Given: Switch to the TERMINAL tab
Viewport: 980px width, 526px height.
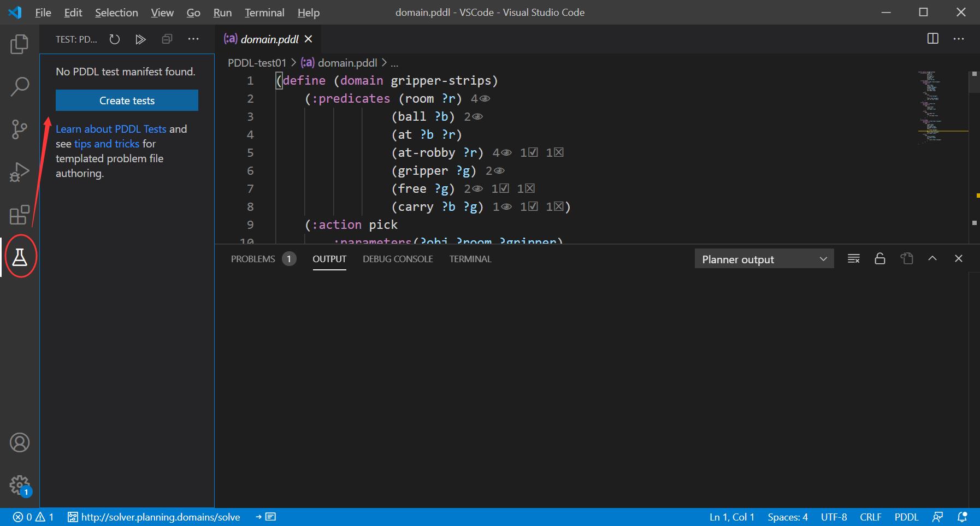Looking at the screenshot, I should point(470,259).
